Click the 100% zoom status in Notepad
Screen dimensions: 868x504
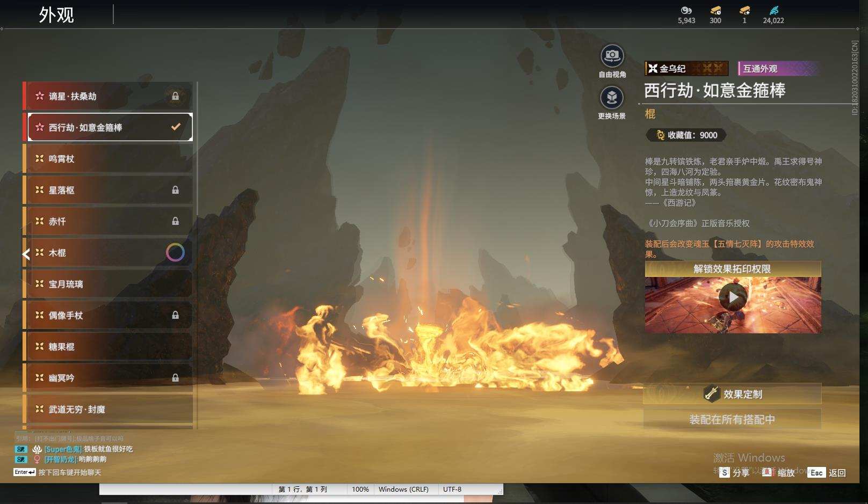360,489
